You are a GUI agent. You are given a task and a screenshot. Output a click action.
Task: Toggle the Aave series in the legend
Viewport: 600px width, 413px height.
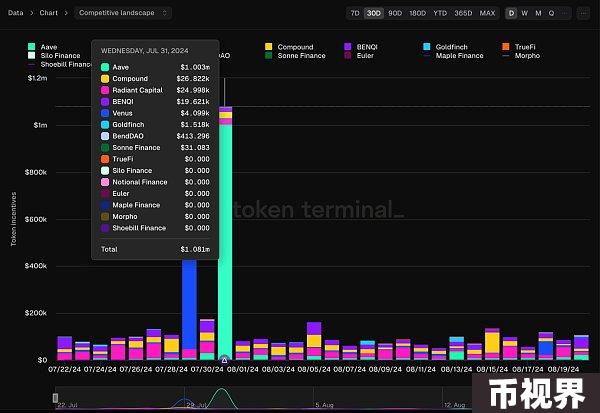point(42,47)
